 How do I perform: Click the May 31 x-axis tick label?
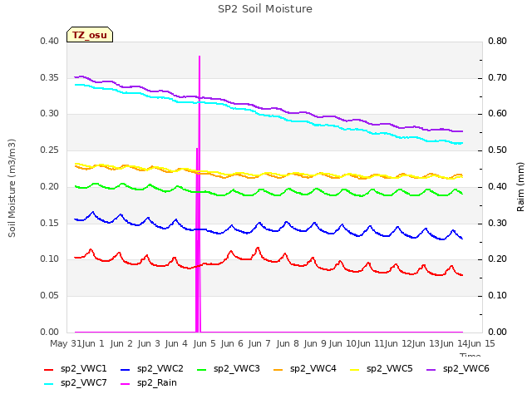(x=66, y=343)
